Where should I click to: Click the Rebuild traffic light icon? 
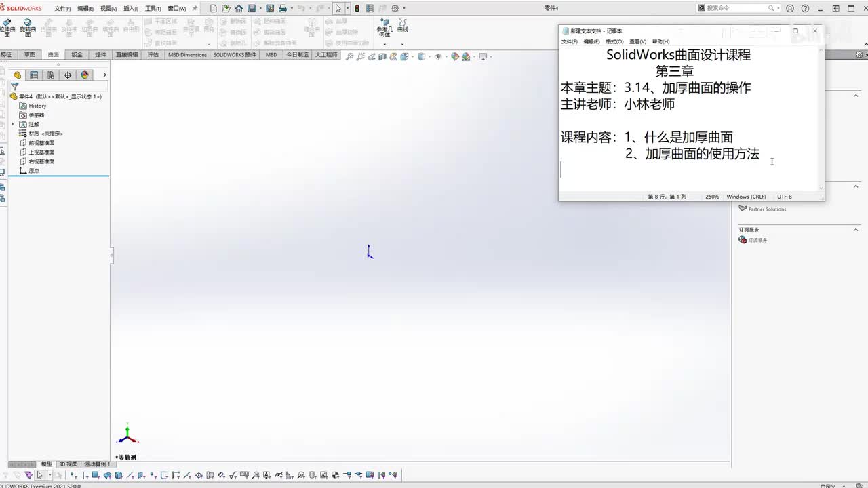(357, 9)
